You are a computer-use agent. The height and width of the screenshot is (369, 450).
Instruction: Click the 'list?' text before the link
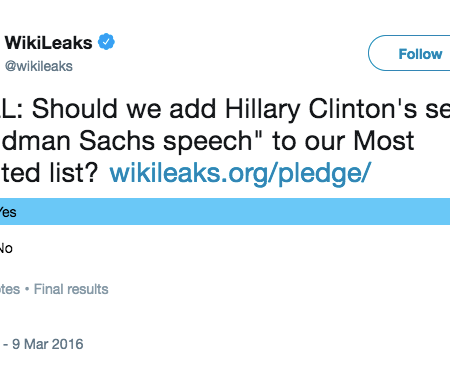pyautogui.click(x=74, y=173)
